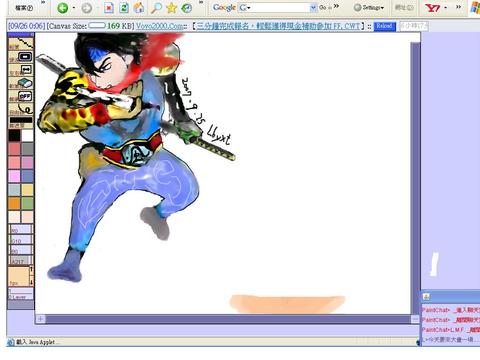This screenshot has width=480, height=360.
Task: Expand the Google toolbar overflow chevrons
Action: pyautogui.click(x=336, y=6)
